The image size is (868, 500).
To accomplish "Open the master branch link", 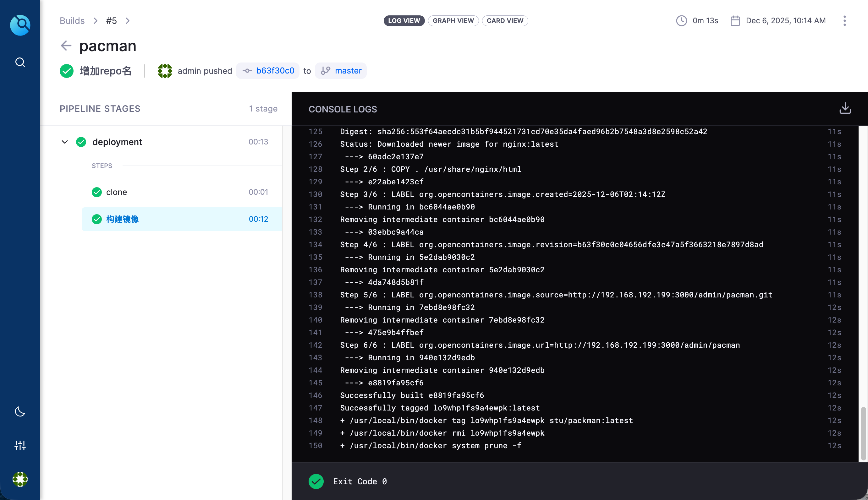I will [348, 71].
